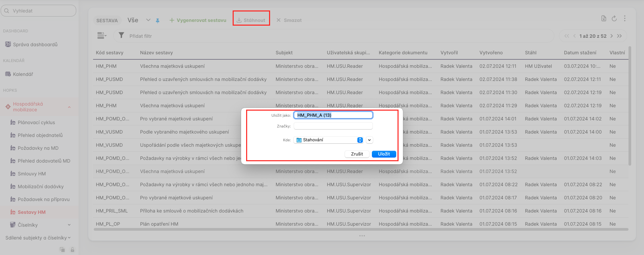Image resolution: width=644 pixels, height=255 pixels.
Task: Expand the Číselníky sidebar section
Action: 69,225
